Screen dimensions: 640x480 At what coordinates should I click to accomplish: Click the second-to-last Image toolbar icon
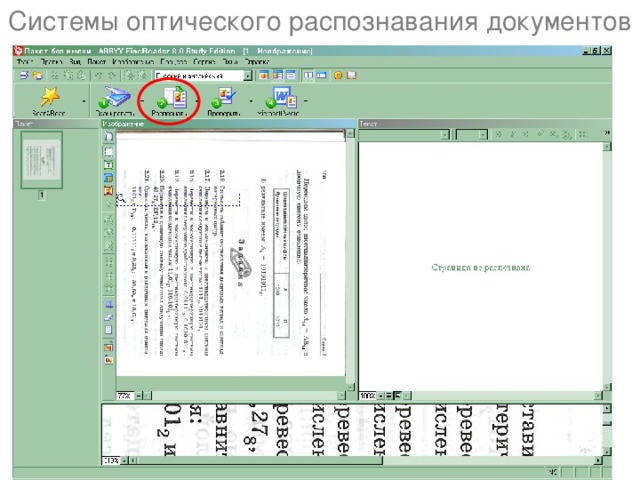point(109,347)
